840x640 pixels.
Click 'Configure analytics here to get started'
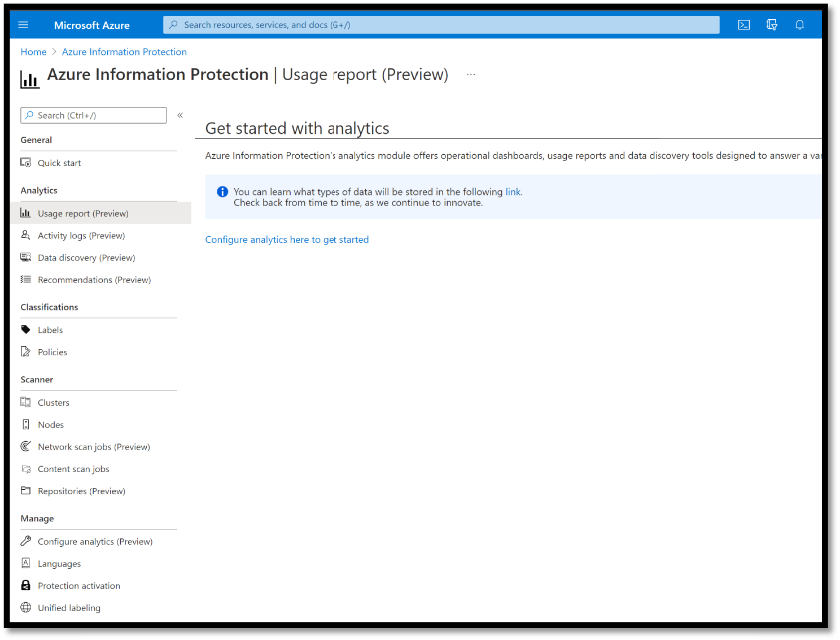(x=287, y=240)
